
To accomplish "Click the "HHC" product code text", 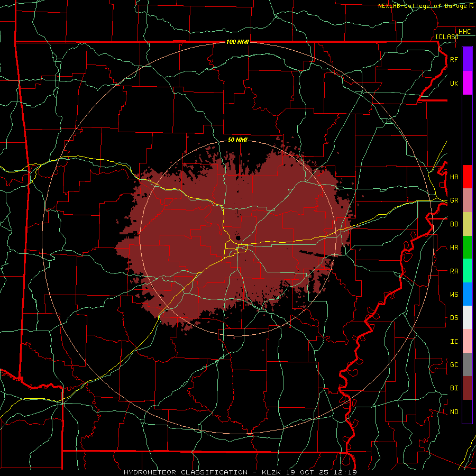I will [464, 32].
